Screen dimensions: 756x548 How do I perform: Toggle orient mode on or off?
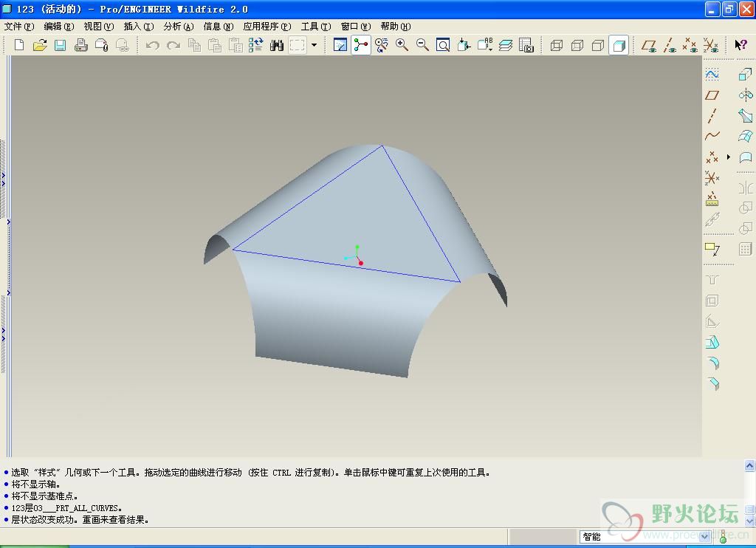point(382,45)
